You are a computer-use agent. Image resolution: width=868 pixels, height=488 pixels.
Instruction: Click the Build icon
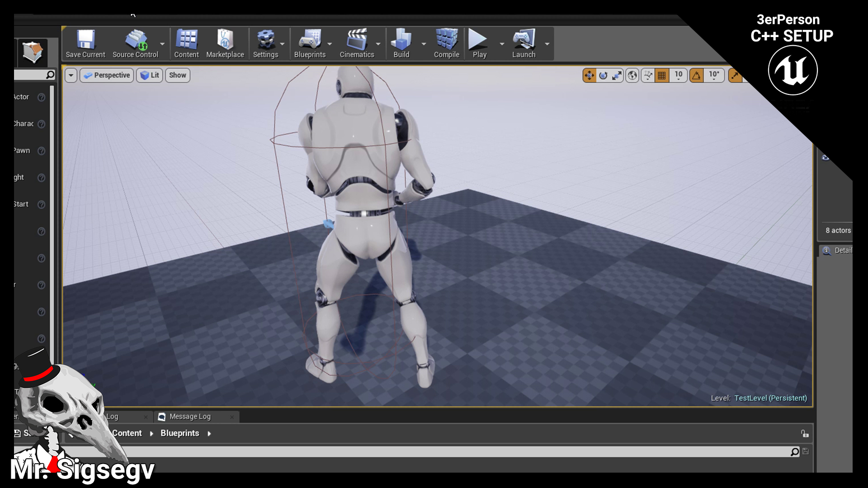pyautogui.click(x=401, y=43)
